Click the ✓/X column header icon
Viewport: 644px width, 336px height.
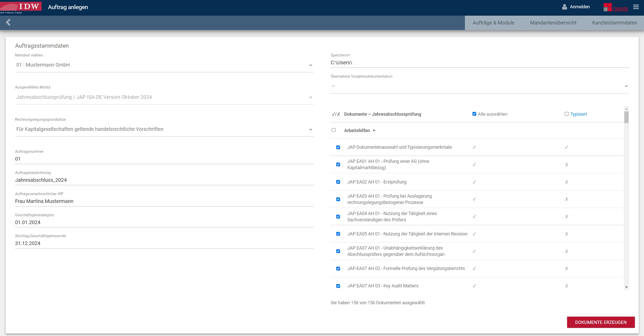click(336, 114)
